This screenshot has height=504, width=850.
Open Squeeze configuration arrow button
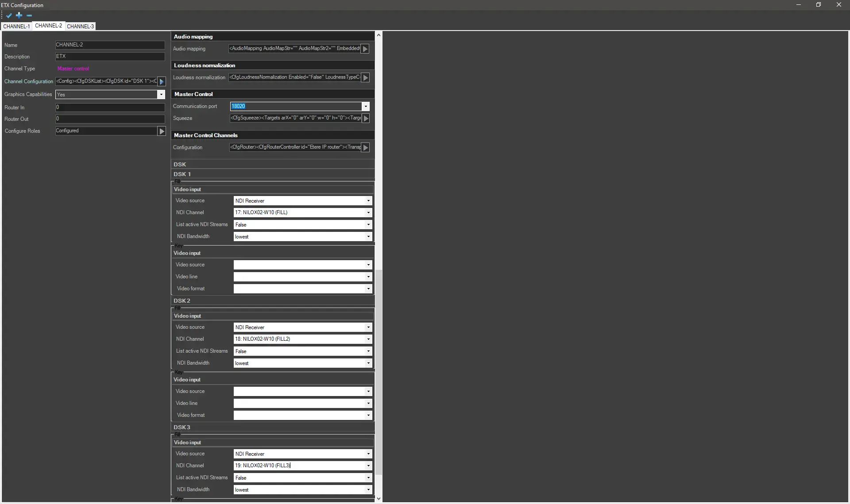(x=366, y=118)
